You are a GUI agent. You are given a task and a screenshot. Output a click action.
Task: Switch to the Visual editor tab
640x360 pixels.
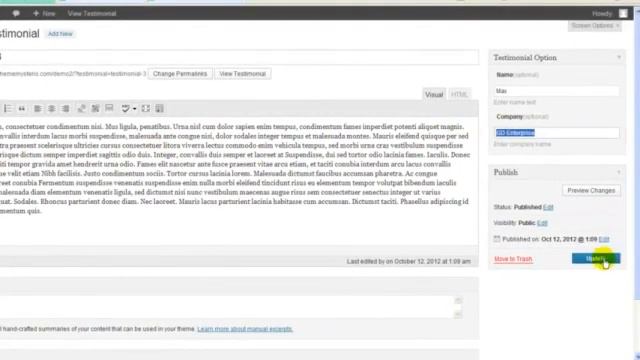[434, 94]
